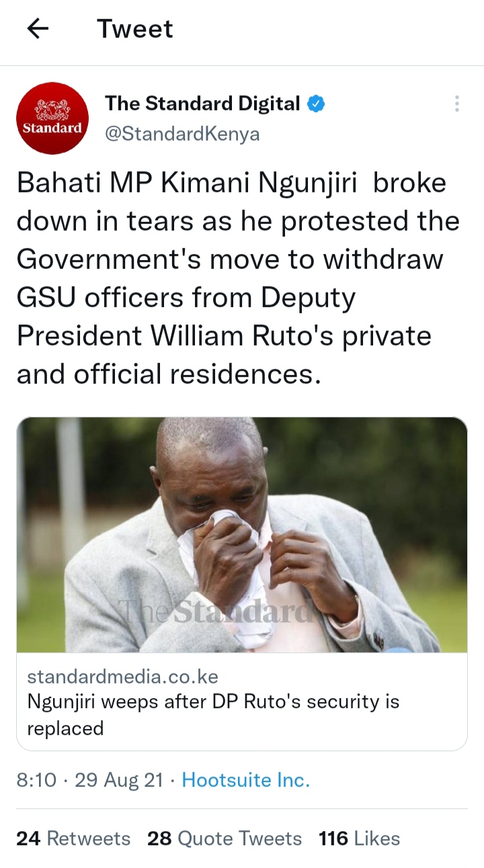Open the Hootsuite Inc. source link
Image resolution: width=484 pixels, height=868 pixels.
tap(246, 780)
